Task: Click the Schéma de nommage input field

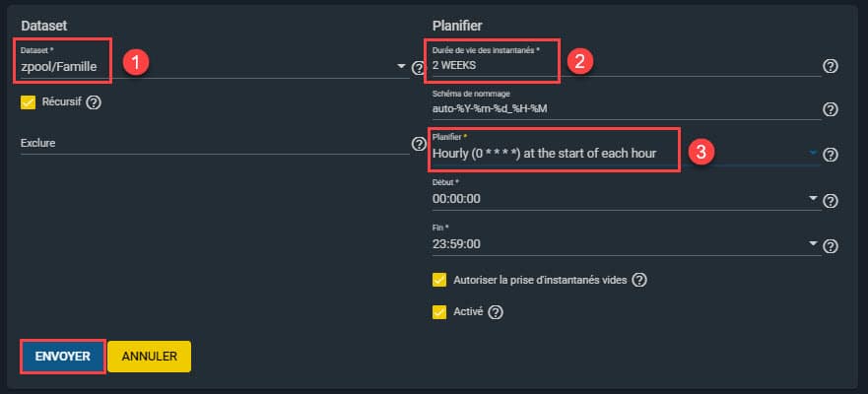Action: coord(626,109)
